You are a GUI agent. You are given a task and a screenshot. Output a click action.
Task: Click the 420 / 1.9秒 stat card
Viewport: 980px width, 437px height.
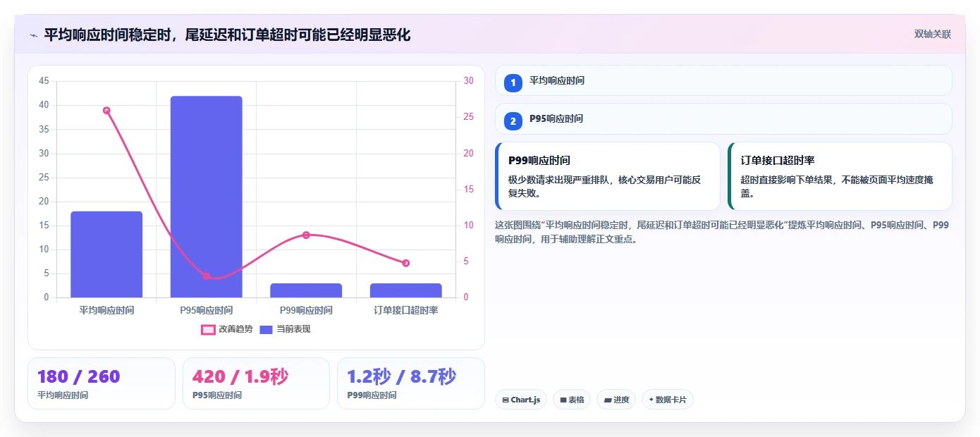pos(256,383)
